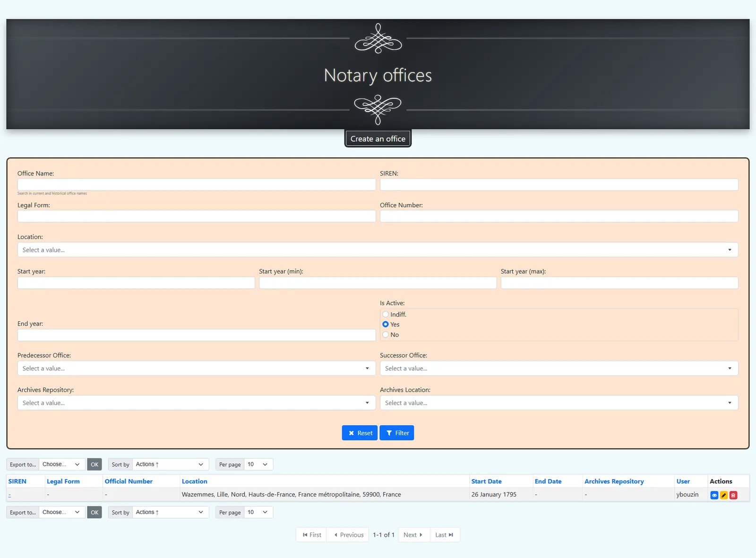Viewport: 756px width, 558px height.
Task: Open the dash link in the SIREN cell
Action: pos(9,495)
